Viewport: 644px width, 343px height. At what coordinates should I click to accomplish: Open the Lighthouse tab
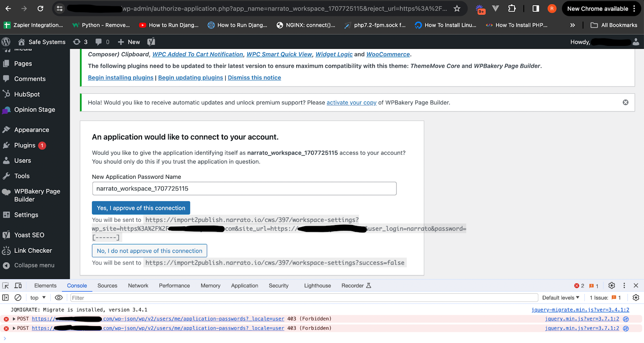tap(318, 285)
